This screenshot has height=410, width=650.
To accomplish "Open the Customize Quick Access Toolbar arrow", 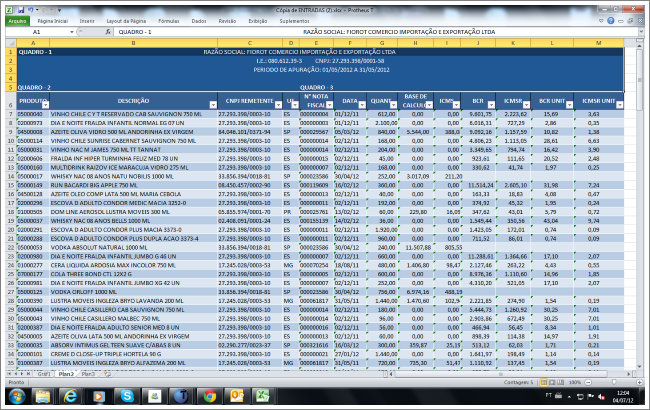I will coord(59,10).
